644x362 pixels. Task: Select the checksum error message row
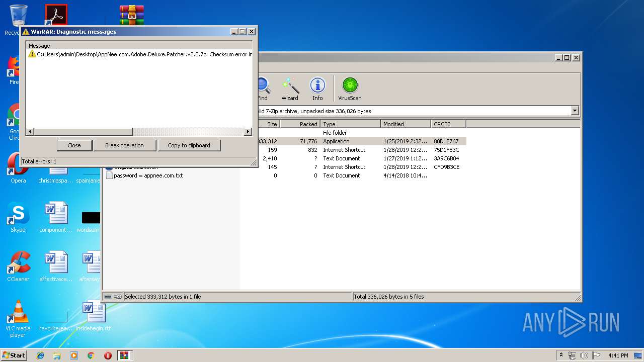(139, 54)
